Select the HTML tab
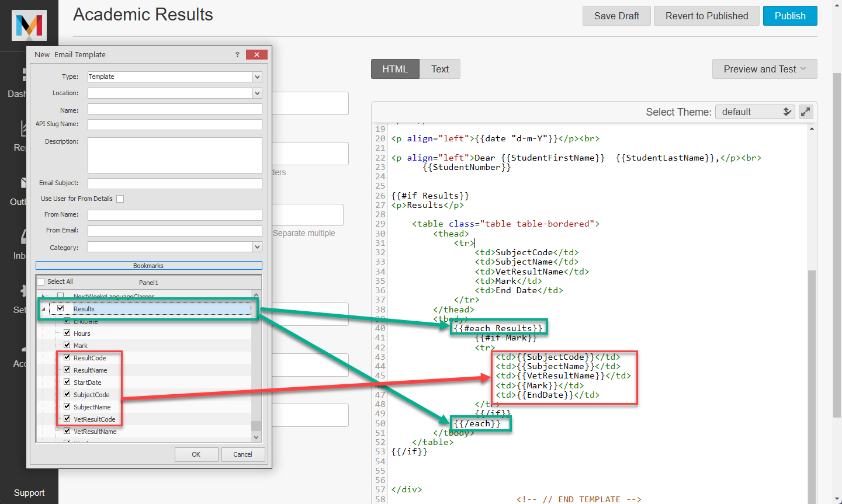 coord(395,69)
